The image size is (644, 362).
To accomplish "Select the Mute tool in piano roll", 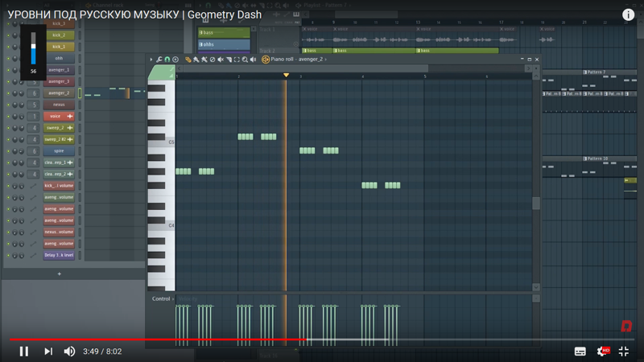I will 221,60.
